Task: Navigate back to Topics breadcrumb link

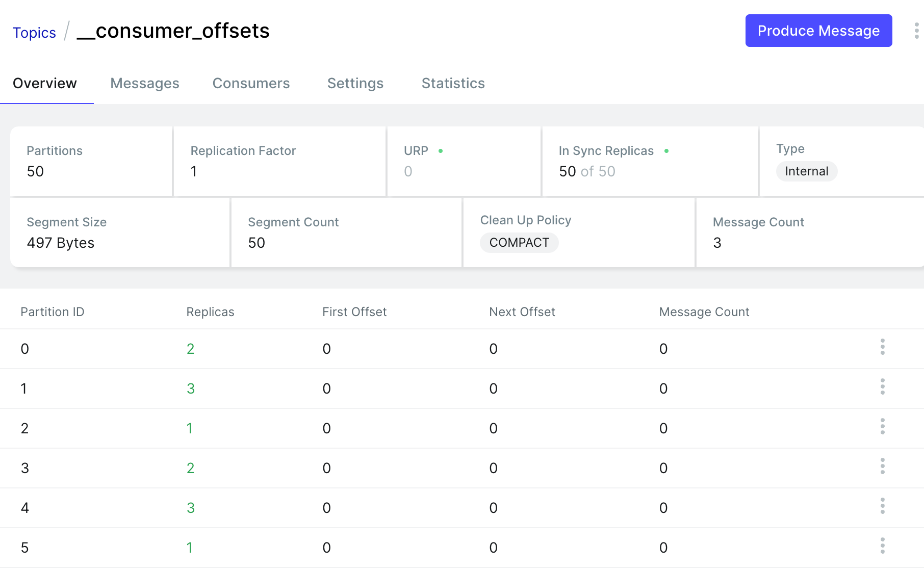Action: [34, 33]
